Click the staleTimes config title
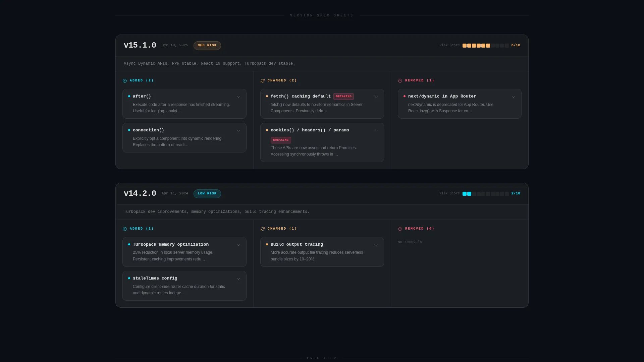This screenshot has width=644, height=362. pos(155,279)
